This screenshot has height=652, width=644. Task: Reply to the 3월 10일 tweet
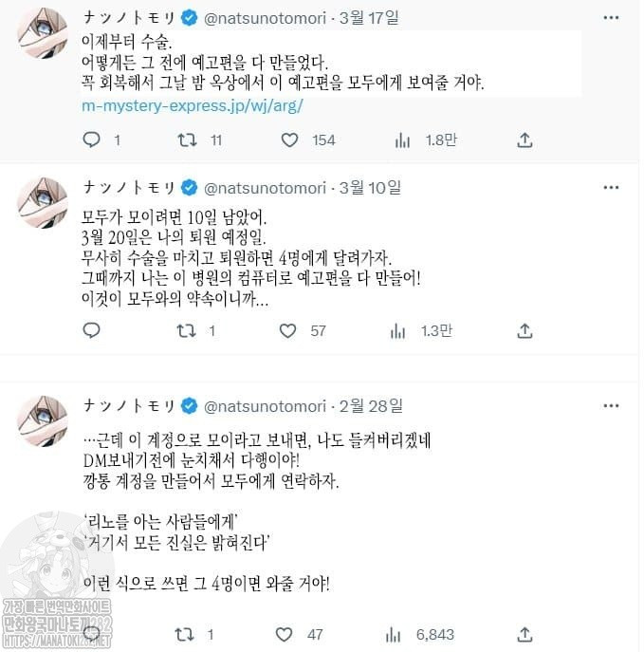pos(92,331)
